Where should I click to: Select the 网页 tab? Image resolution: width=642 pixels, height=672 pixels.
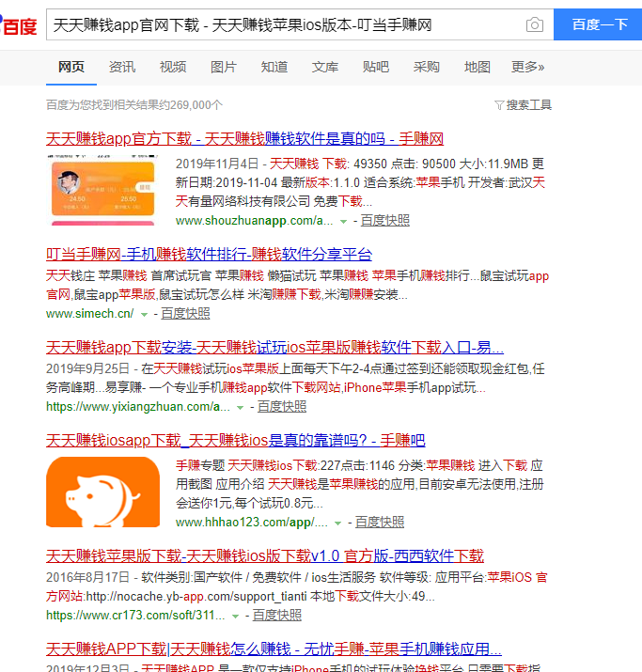(x=71, y=67)
